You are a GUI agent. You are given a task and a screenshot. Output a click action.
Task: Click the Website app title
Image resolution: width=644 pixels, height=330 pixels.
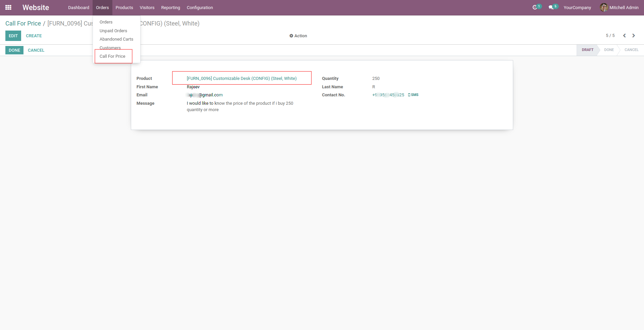pos(36,7)
